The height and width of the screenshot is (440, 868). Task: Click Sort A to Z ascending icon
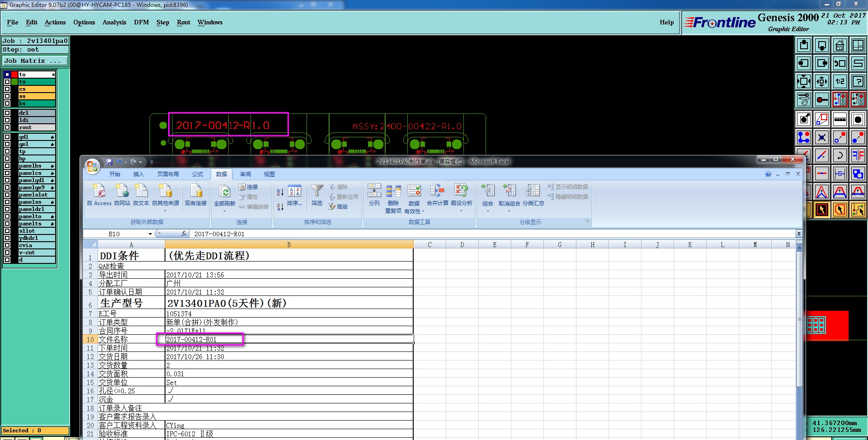point(280,192)
